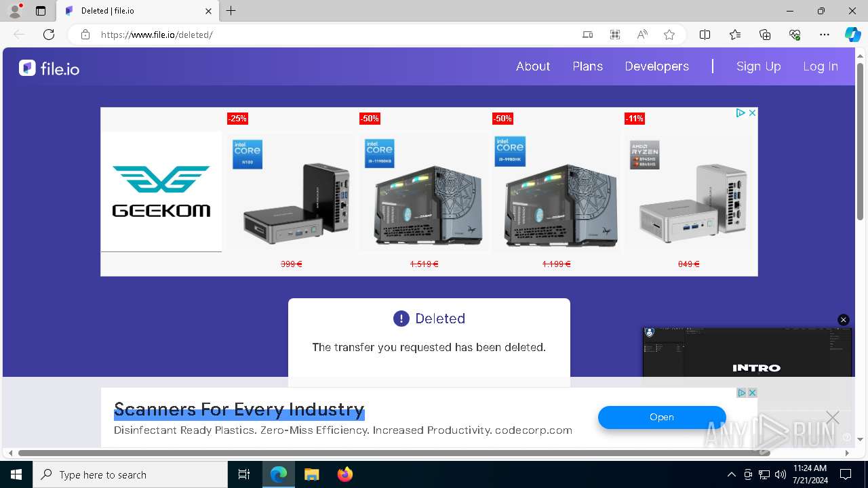
Task: Close the GEEKOM banner ad
Action: [752, 113]
